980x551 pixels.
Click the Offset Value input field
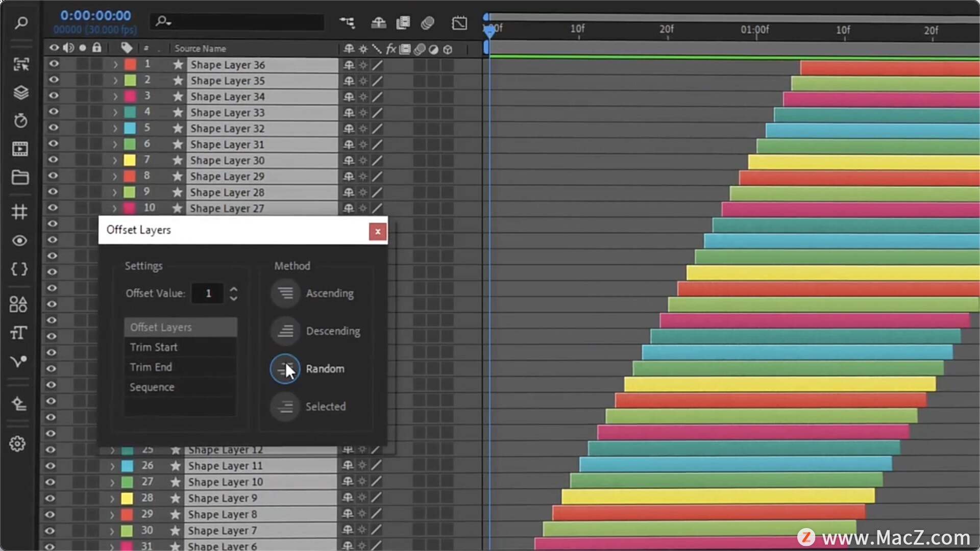click(x=208, y=293)
